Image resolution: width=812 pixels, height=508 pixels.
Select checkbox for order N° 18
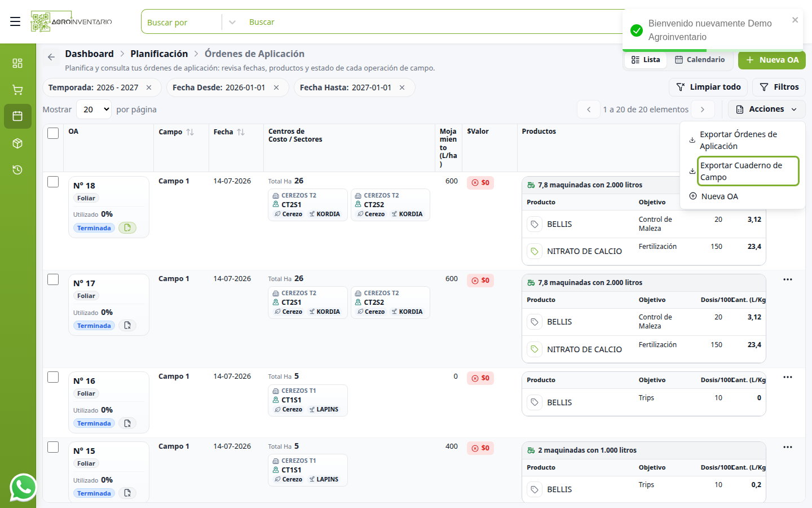point(53,182)
